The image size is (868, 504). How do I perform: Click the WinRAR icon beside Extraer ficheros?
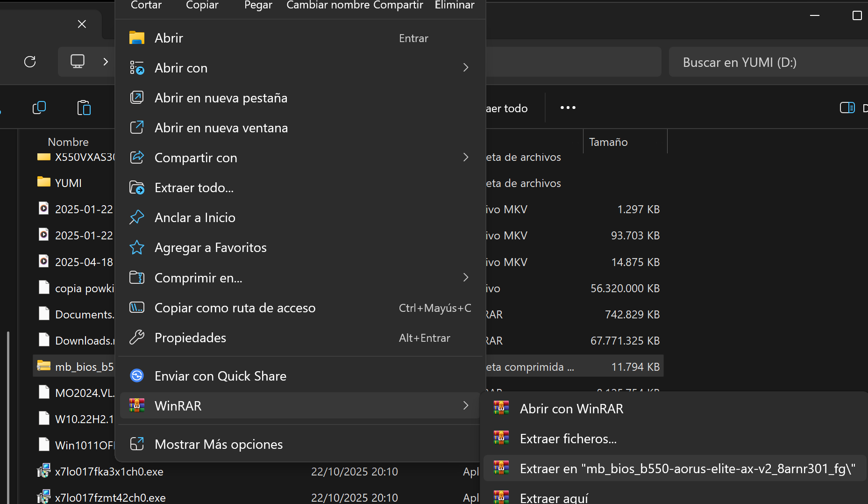coord(501,438)
